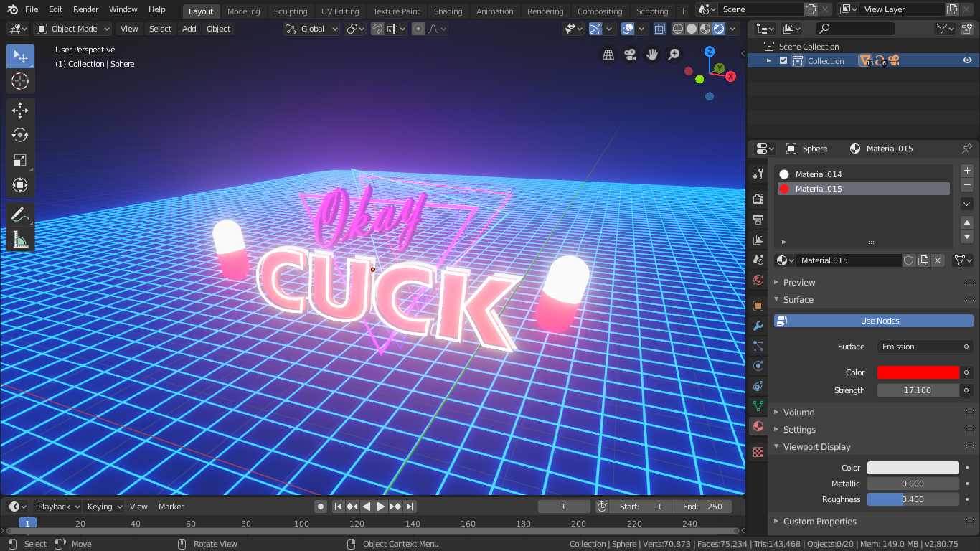Viewport: 980px width, 551px height.
Task: Open the Modifier Properties wrench tab
Action: pos(758,325)
